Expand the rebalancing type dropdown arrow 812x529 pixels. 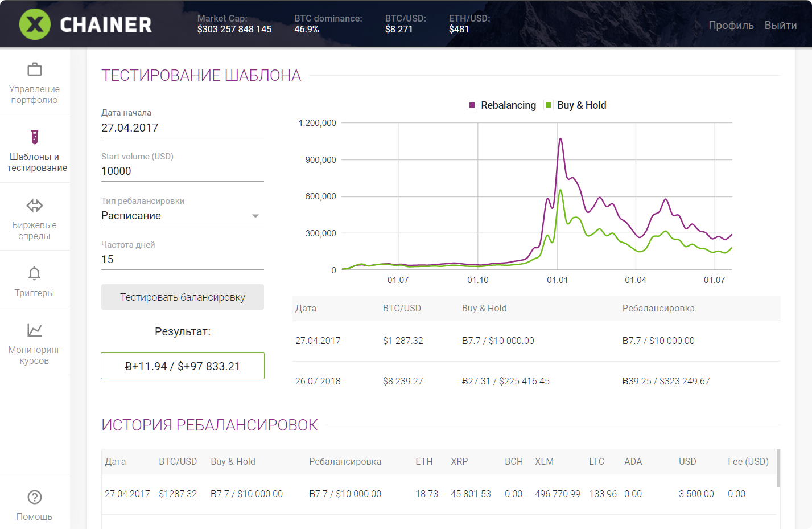[x=255, y=216]
